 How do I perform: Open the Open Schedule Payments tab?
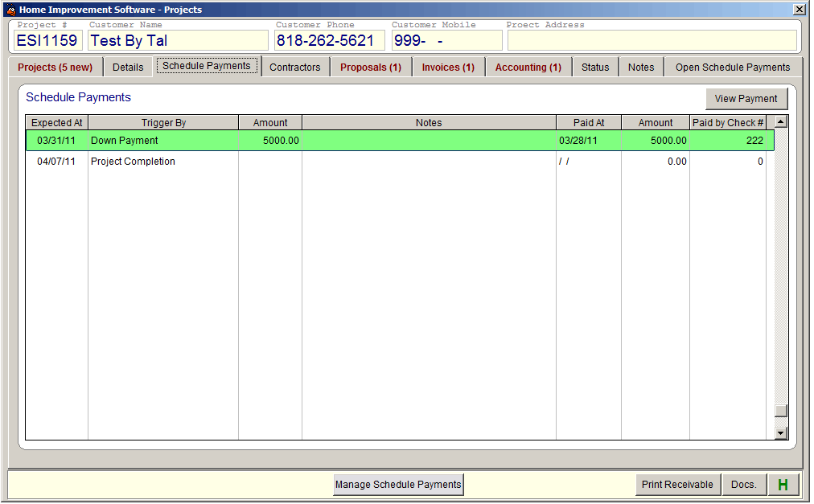coord(733,68)
